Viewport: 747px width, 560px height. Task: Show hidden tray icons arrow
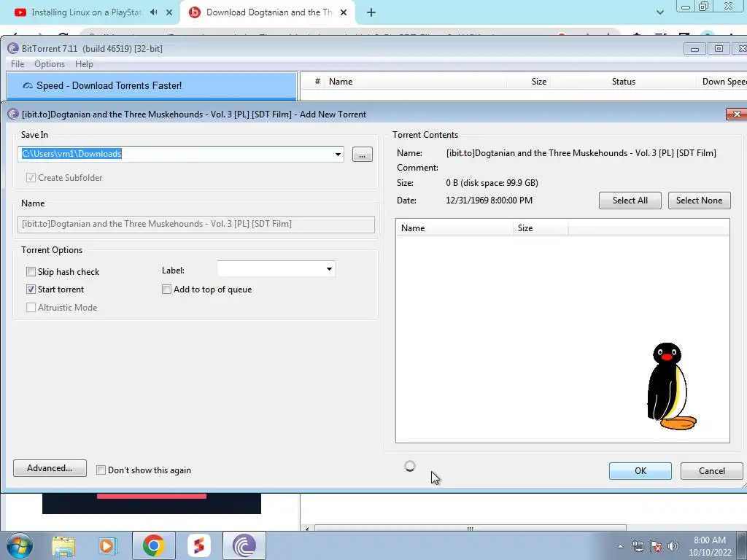click(620, 546)
